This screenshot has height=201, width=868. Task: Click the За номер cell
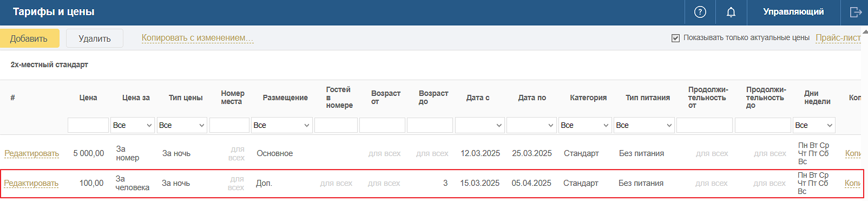point(128,153)
